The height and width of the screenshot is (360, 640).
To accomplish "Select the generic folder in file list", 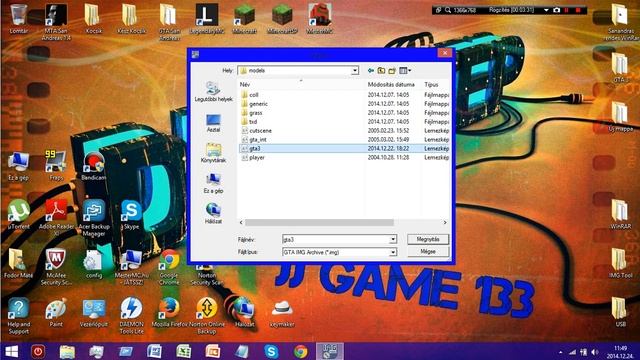I will pos(258,104).
